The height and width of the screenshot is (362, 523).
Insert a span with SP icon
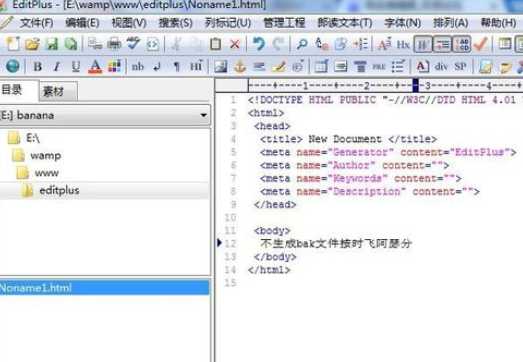tap(460, 66)
